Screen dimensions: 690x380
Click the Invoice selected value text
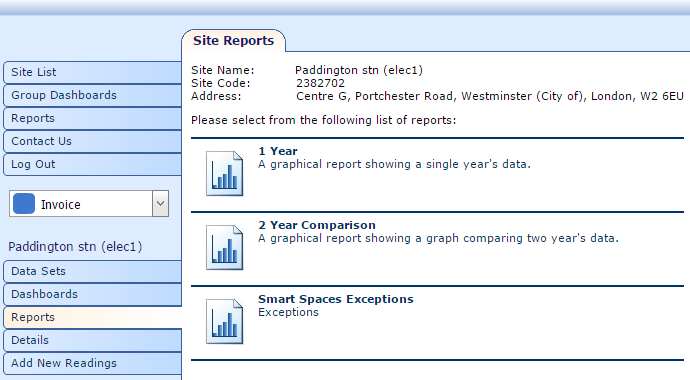pos(61,205)
